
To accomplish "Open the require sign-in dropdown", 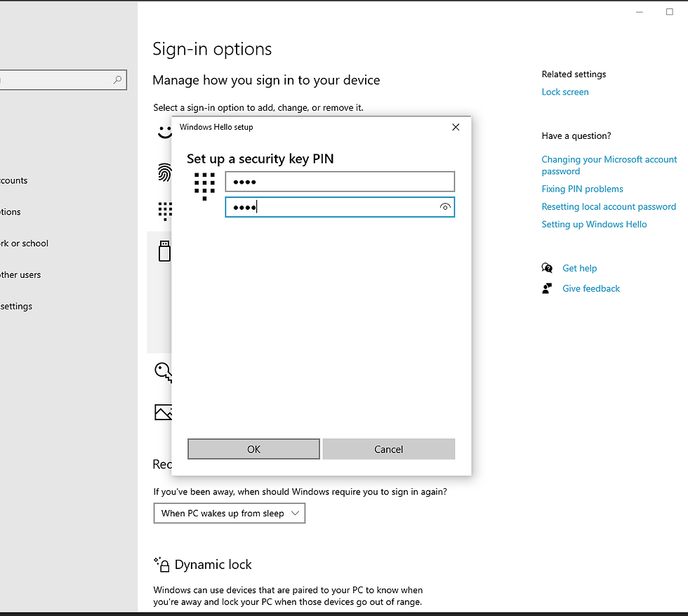I will point(229,513).
